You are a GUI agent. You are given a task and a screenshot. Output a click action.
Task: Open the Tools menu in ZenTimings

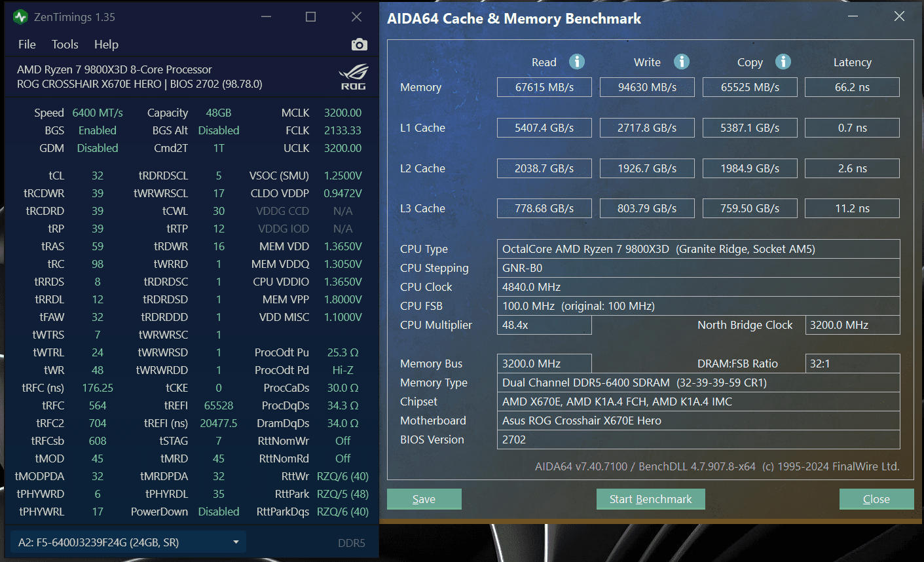(65, 45)
